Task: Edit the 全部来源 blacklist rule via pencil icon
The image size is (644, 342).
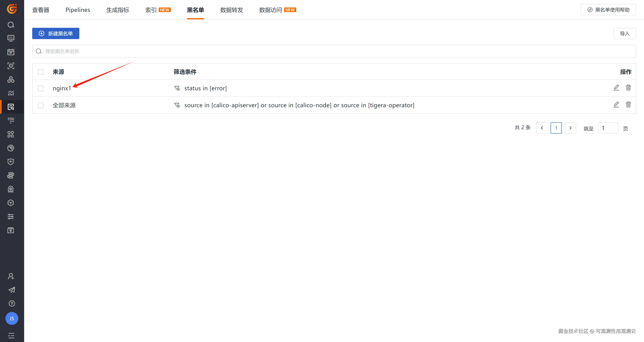Action: click(616, 105)
